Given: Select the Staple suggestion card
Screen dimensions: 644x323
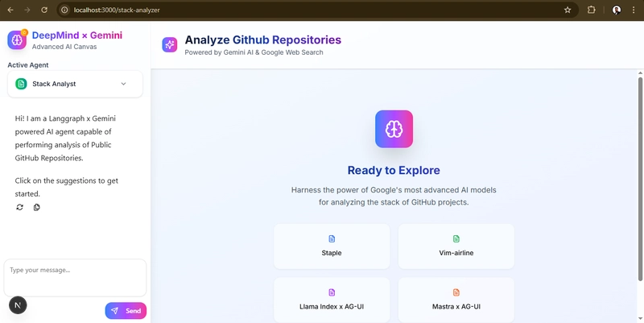Looking at the screenshot, I should pyautogui.click(x=332, y=246).
